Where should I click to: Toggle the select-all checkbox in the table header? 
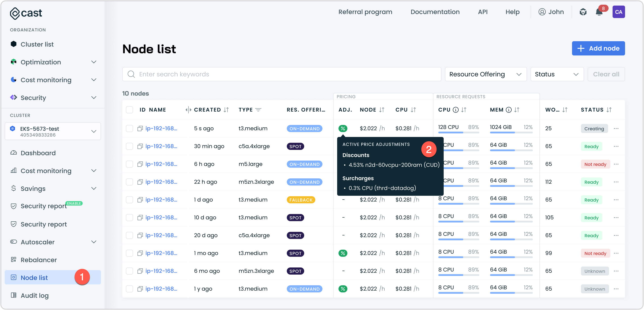pyautogui.click(x=129, y=110)
